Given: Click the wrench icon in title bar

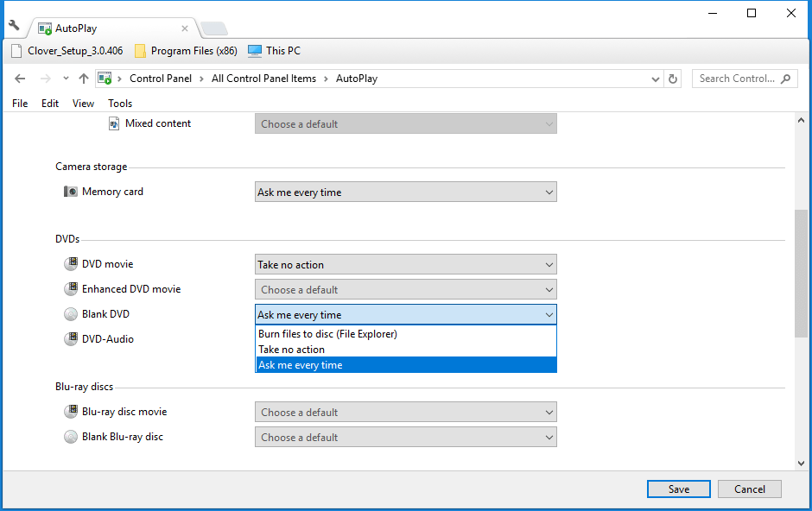Looking at the screenshot, I should [x=14, y=25].
